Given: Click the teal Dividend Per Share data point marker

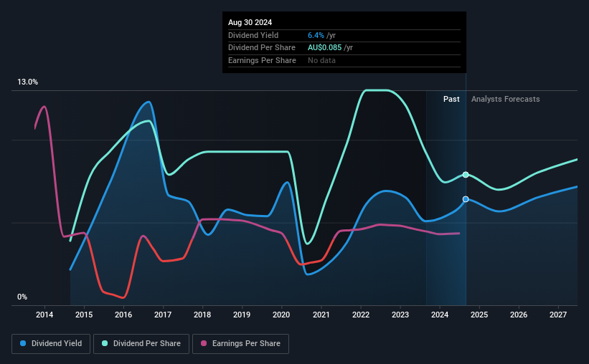Looking at the screenshot, I should pyautogui.click(x=466, y=175).
